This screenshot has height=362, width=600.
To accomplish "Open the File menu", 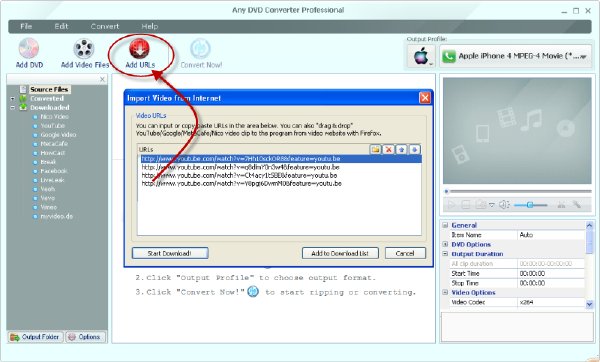I will (x=26, y=26).
